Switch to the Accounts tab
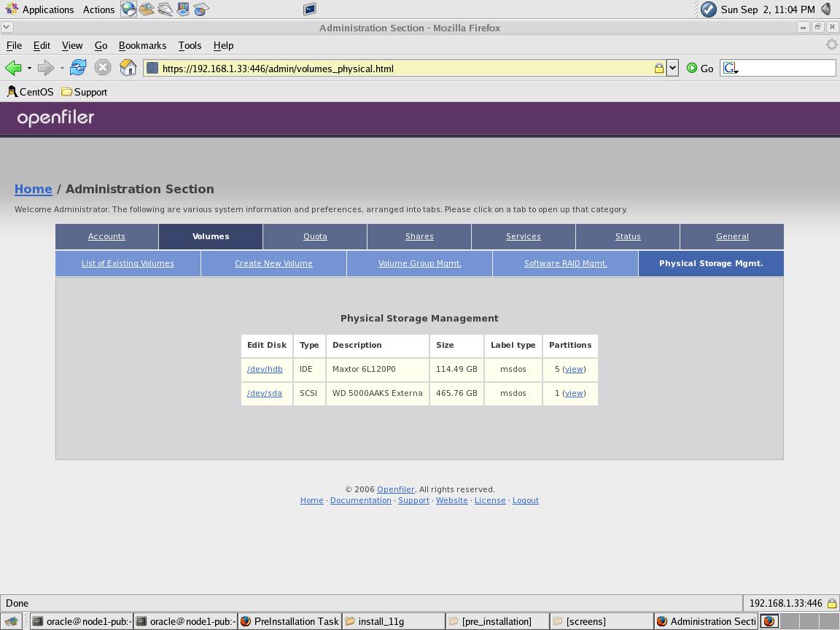This screenshot has width=840, height=630. pyautogui.click(x=106, y=236)
